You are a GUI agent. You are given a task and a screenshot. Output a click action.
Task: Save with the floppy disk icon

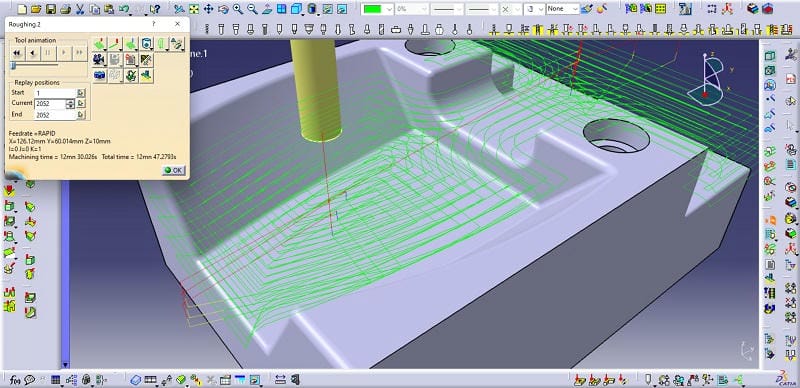coord(51,9)
